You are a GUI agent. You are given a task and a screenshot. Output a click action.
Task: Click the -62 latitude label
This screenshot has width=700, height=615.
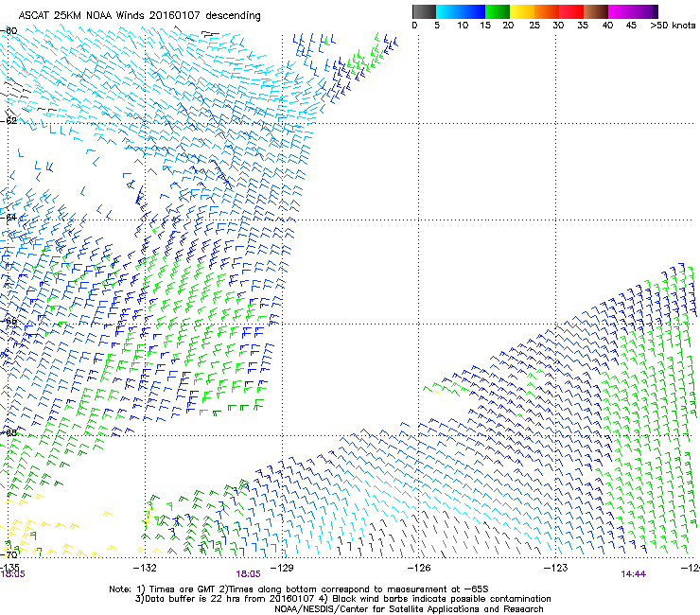pos(9,120)
